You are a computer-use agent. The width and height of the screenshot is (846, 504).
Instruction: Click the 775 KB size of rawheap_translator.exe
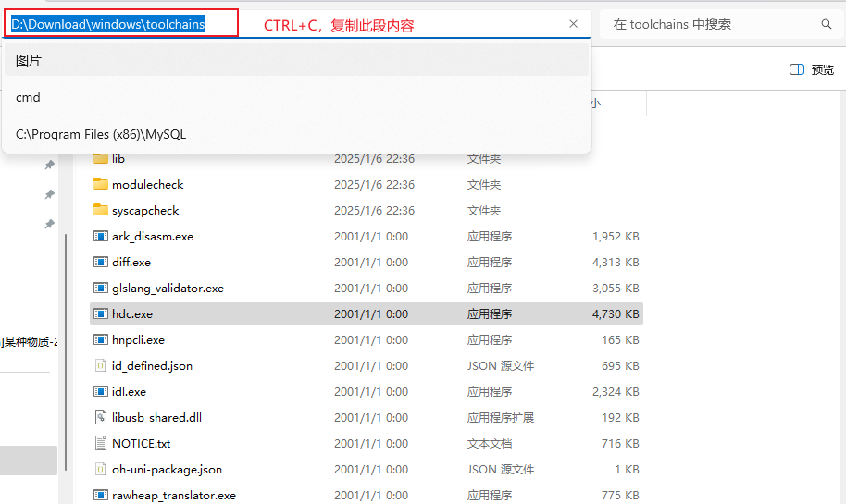coord(620,495)
